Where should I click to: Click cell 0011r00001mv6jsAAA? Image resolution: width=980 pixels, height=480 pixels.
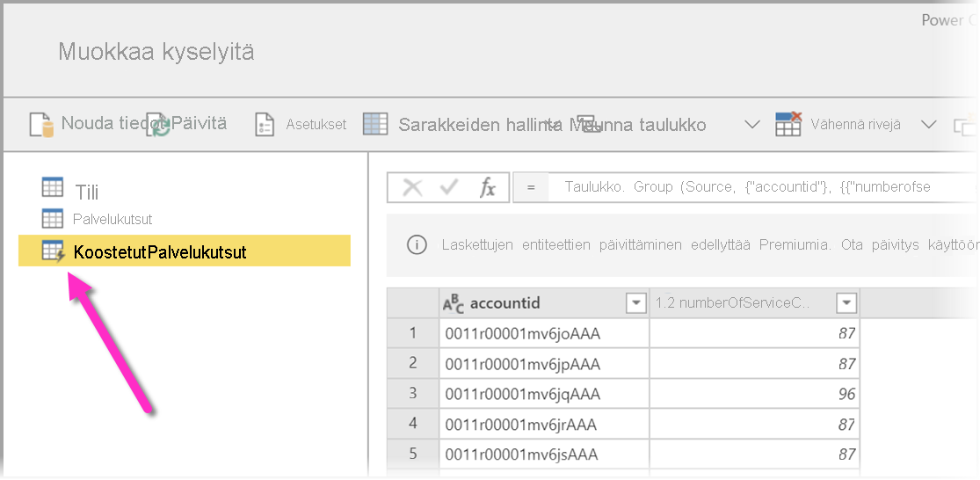tap(544, 454)
